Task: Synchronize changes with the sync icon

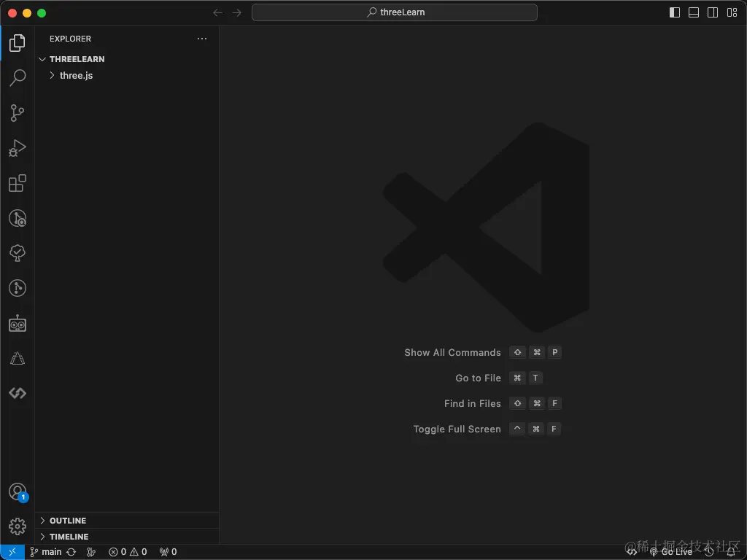Action: pyautogui.click(x=71, y=552)
